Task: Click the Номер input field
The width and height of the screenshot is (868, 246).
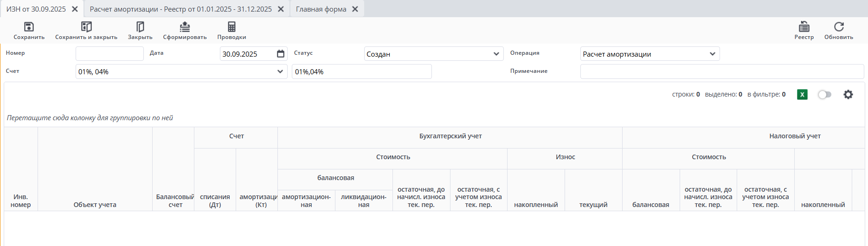Action: 109,54
